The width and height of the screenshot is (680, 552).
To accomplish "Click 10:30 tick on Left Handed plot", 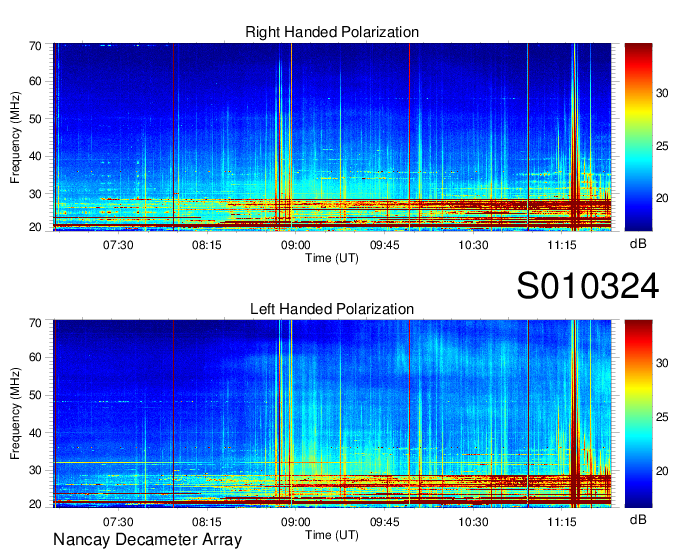I will pos(474,522).
